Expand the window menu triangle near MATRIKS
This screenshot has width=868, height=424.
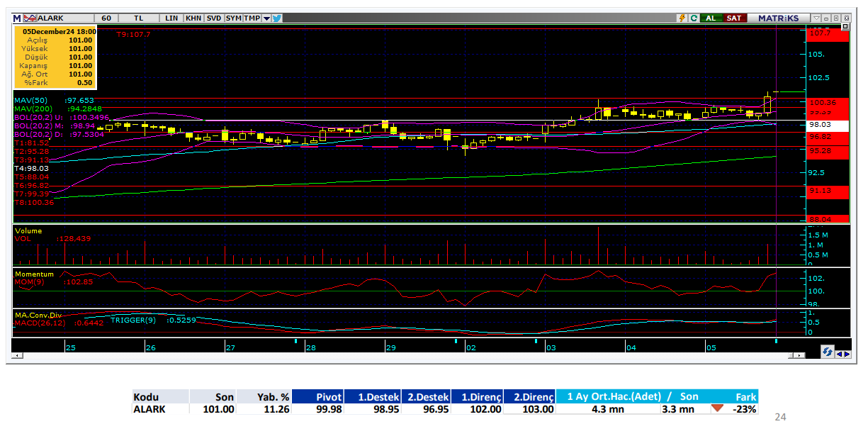[x=816, y=18]
